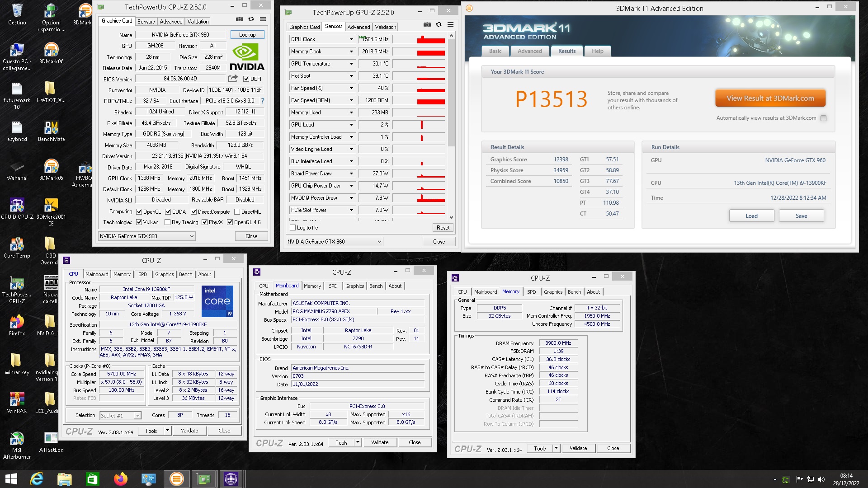Expand Board Power Draw sensor dropdown
The width and height of the screenshot is (868, 488).
coord(351,174)
